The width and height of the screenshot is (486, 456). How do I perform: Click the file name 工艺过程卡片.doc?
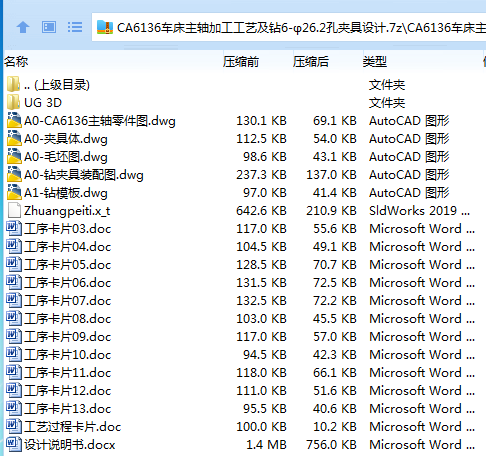click(x=73, y=427)
